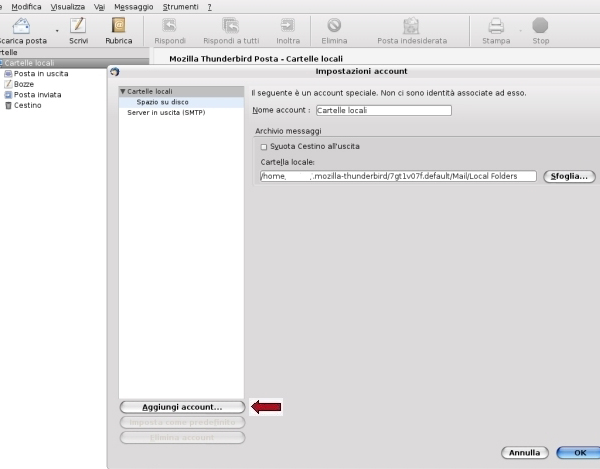Select the Bozze folder

tap(24, 84)
